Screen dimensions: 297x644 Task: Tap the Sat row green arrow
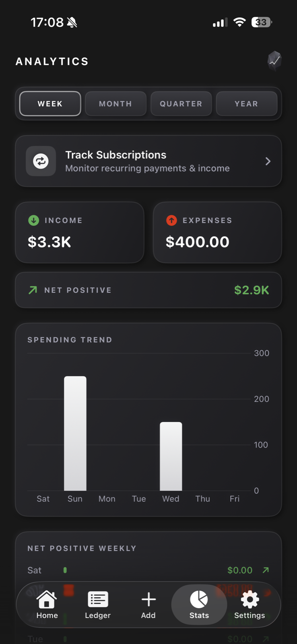pyautogui.click(x=266, y=570)
